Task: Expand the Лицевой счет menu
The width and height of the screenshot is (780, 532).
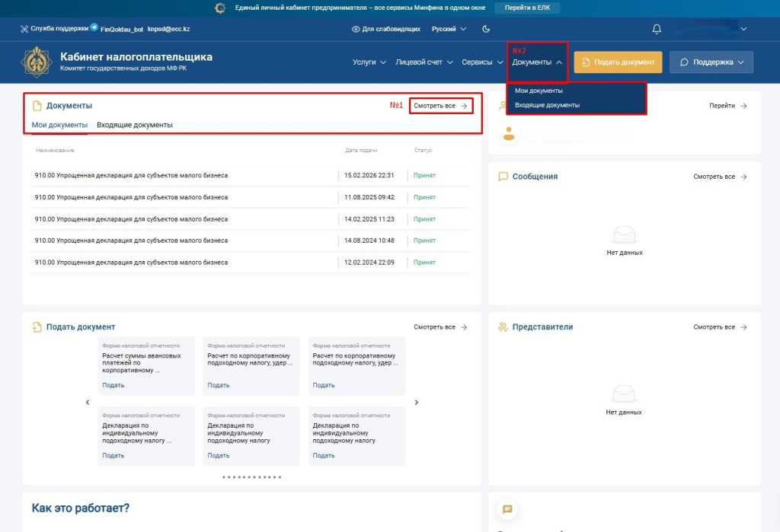Action: [424, 62]
